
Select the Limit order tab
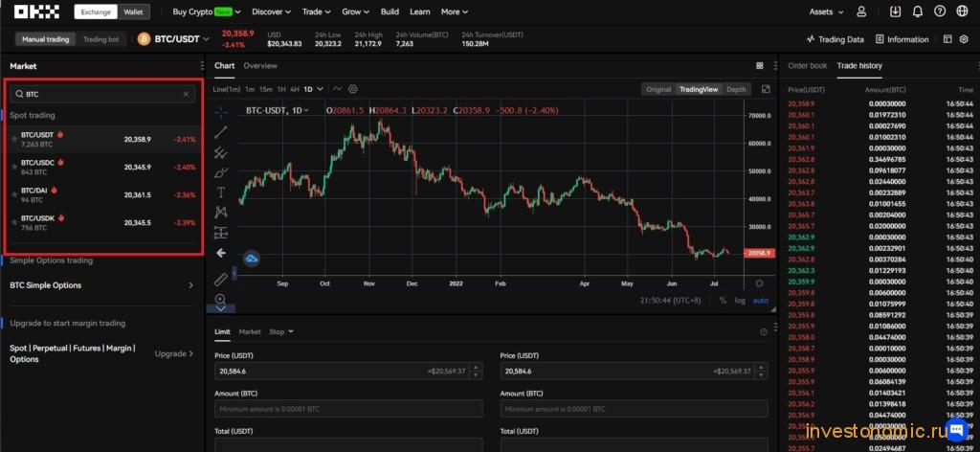(x=222, y=331)
